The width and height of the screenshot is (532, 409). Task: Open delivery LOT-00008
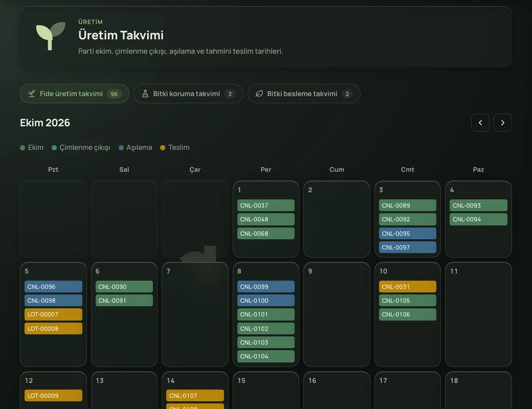coord(53,328)
